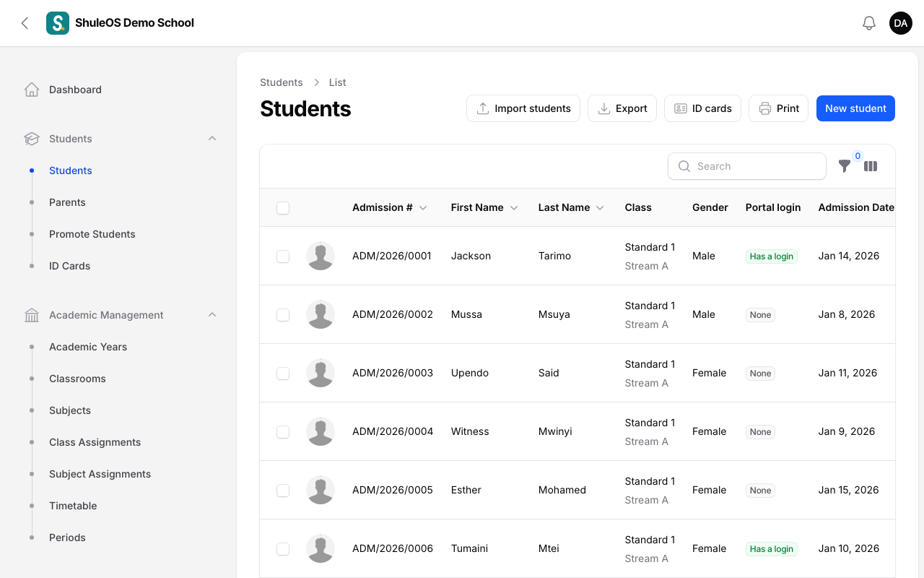Click Tumaini's 'Has a login' badge

coord(772,549)
